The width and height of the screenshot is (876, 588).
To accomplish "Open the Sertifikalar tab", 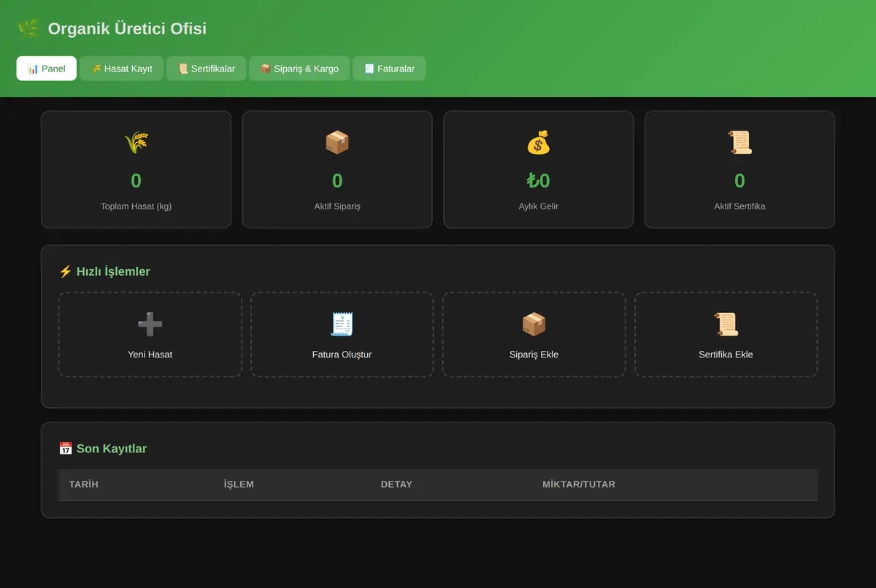I will (207, 69).
